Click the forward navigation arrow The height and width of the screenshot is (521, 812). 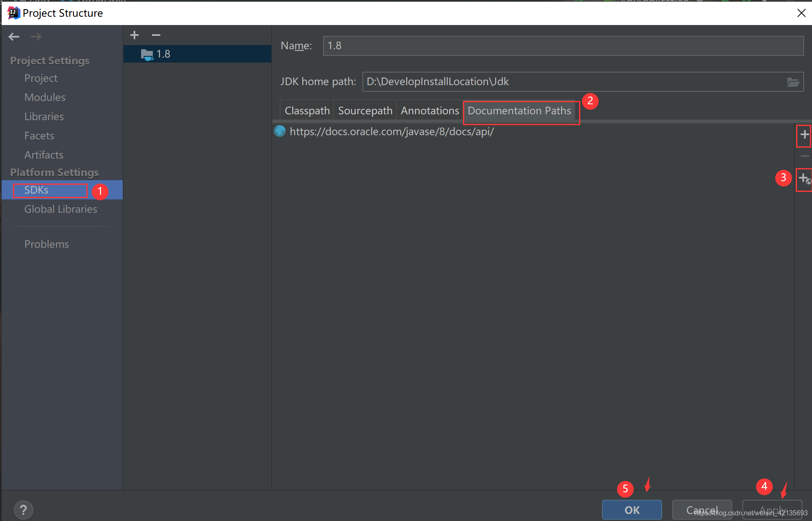(36, 37)
